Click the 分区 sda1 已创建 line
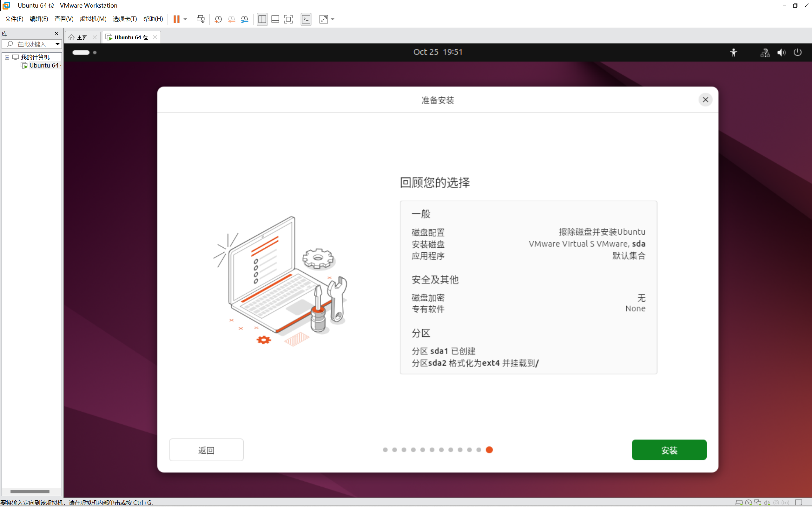The image size is (812, 507). [443, 351]
